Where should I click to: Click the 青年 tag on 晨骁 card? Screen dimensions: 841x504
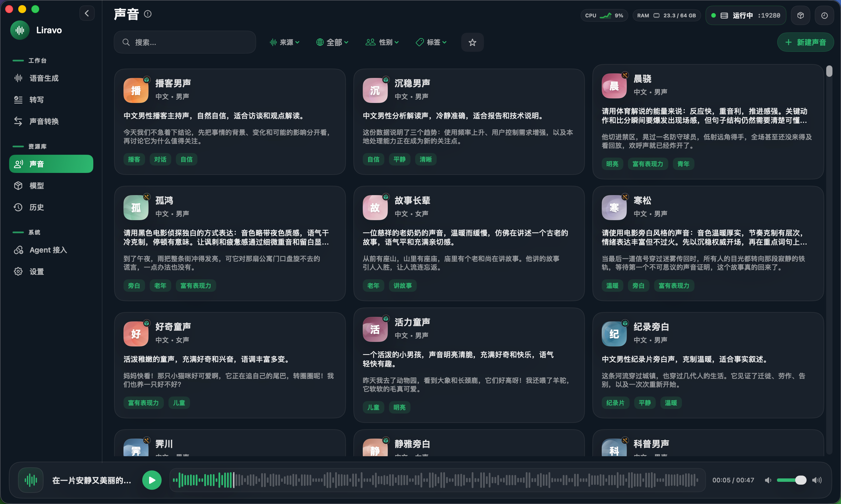pyautogui.click(x=683, y=164)
